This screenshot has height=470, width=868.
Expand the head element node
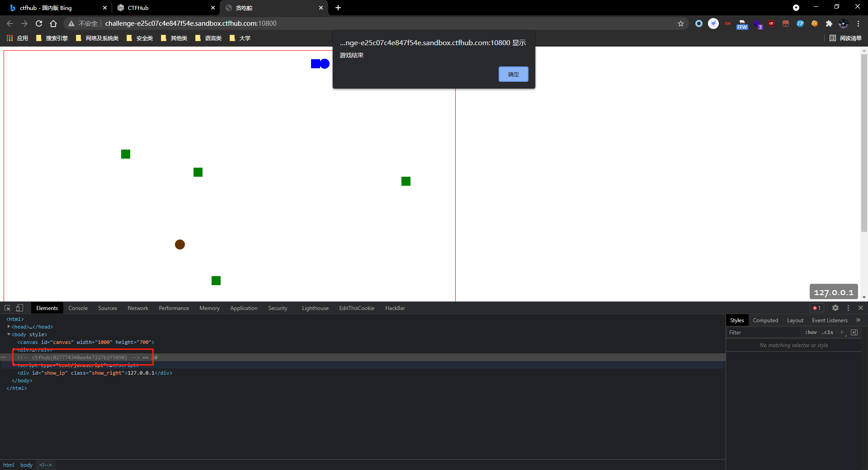tap(9, 327)
